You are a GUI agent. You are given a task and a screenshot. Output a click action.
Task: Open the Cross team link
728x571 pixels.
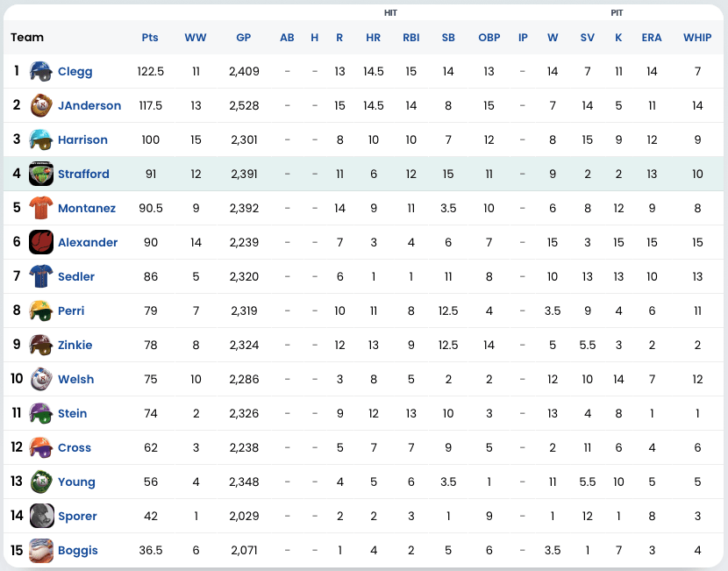coord(75,447)
